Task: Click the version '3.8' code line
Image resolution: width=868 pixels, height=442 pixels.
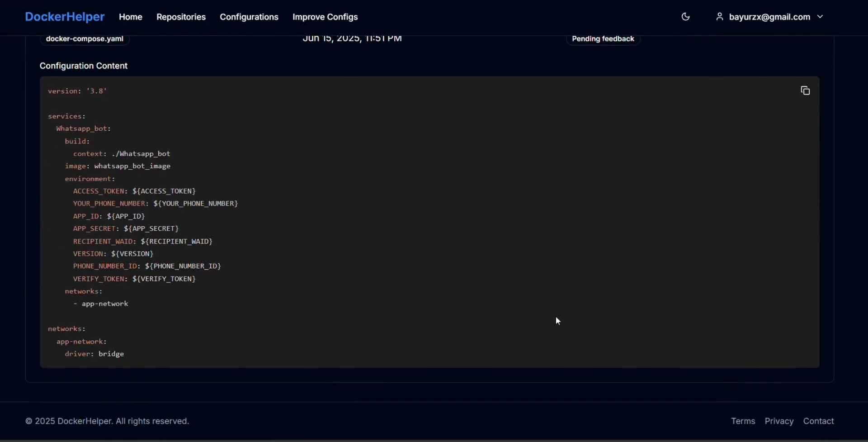Action: click(x=77, y=91)
